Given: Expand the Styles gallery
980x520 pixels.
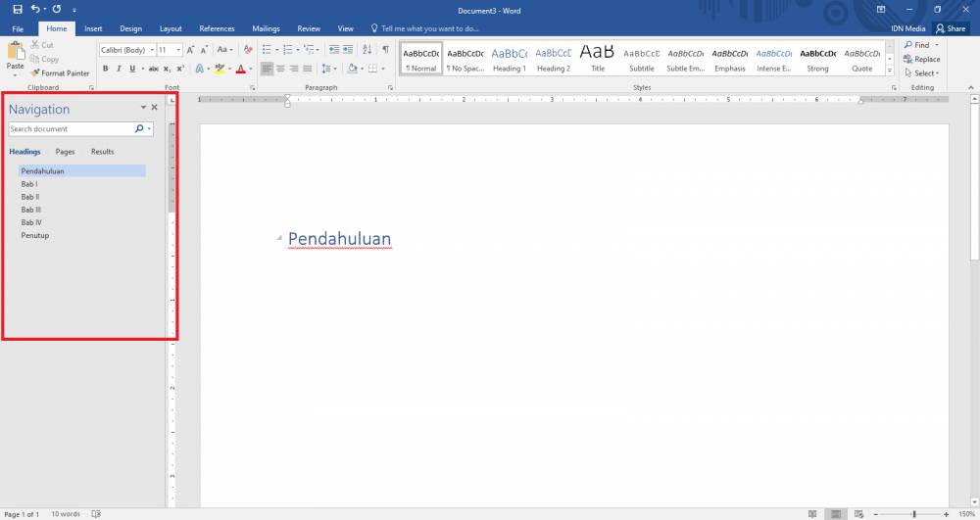Looking at the screenshot, I should [x=890, y=71].
